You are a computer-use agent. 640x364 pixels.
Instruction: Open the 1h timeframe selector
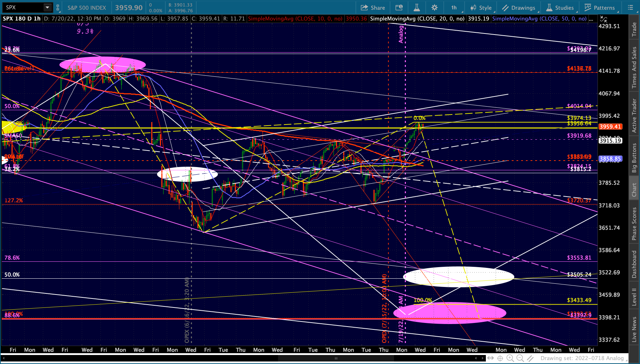(454, 8)
